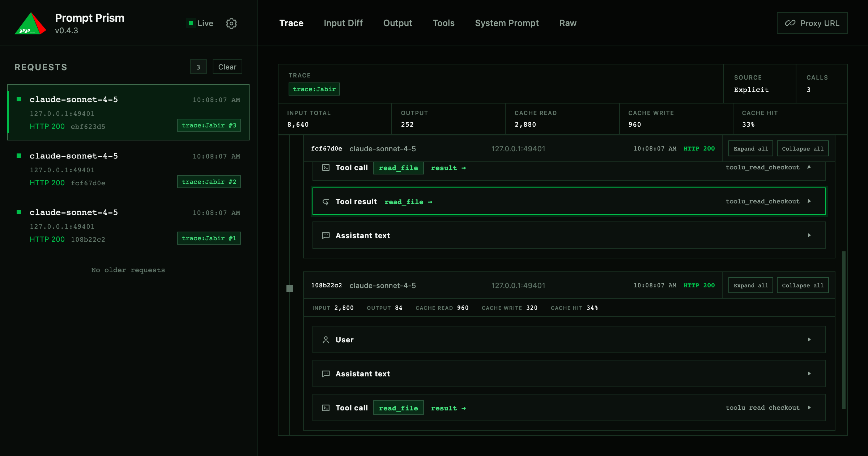Click read_file badge on 108b22c2 Tool call
Screen dimensions: 868x456
click(x=398, y=408)
